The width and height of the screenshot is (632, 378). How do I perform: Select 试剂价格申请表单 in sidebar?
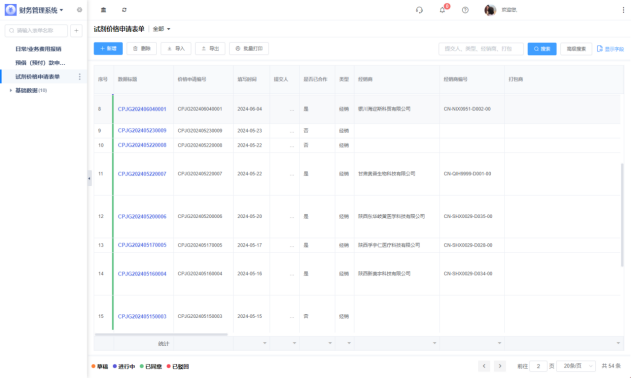[37, 77]
